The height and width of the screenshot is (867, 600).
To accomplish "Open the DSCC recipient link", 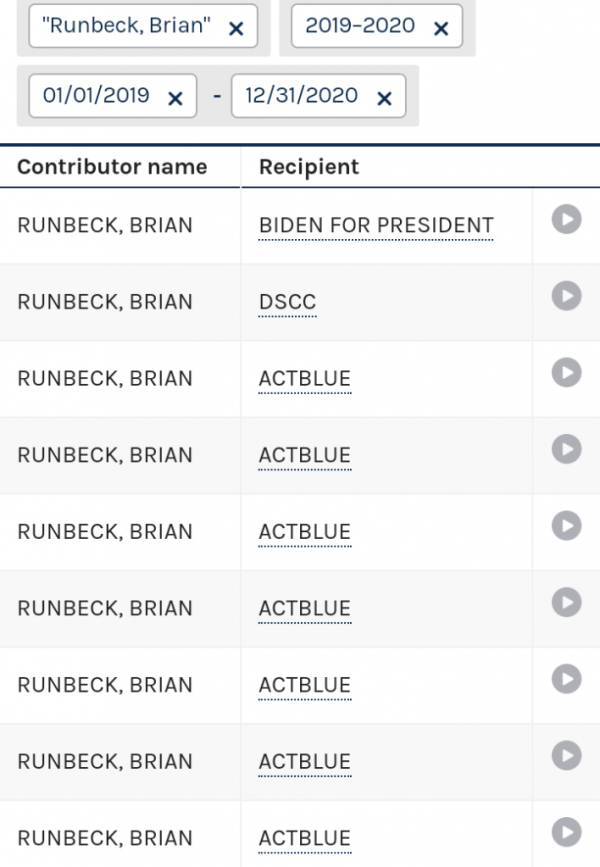I will pyautogui.click(x=288, y=303).
